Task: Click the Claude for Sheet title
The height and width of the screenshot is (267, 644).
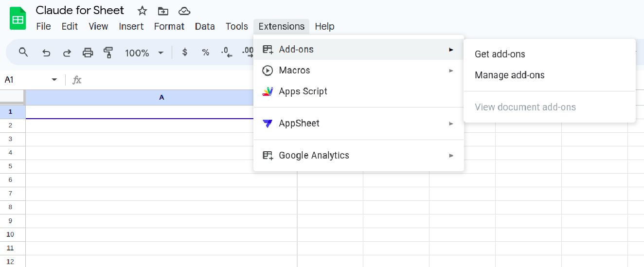Action: tap(80, 10)
